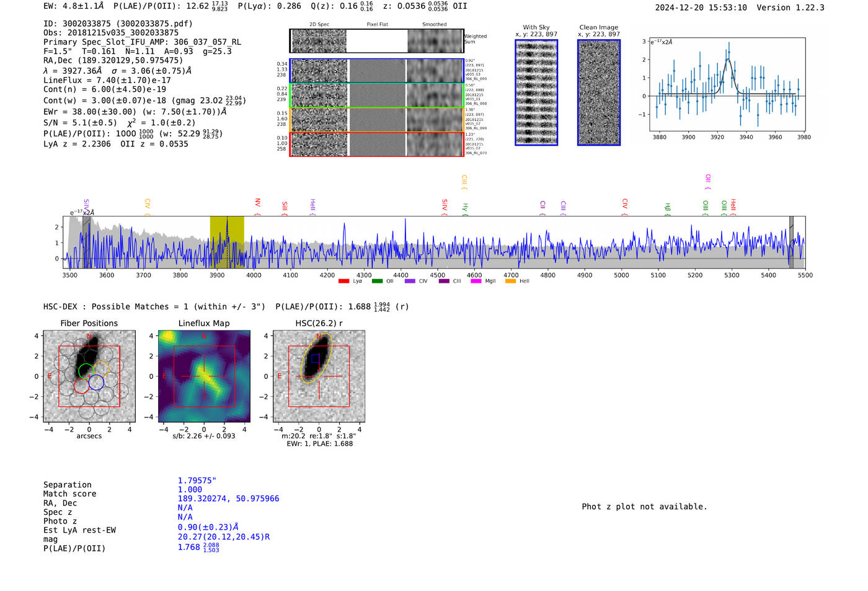Click the green OII legend swatch
Viewport: 868px width, 591px height.
[377, 282]
